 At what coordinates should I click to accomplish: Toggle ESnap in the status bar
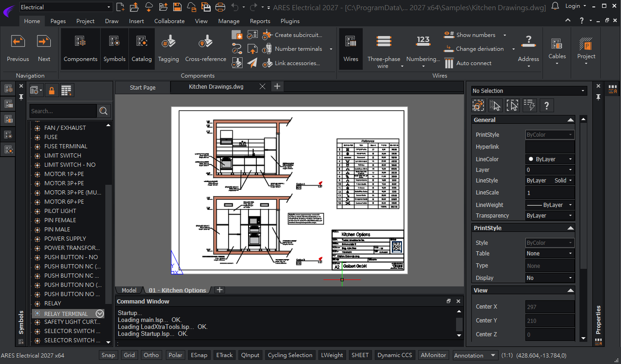point(199,355)
